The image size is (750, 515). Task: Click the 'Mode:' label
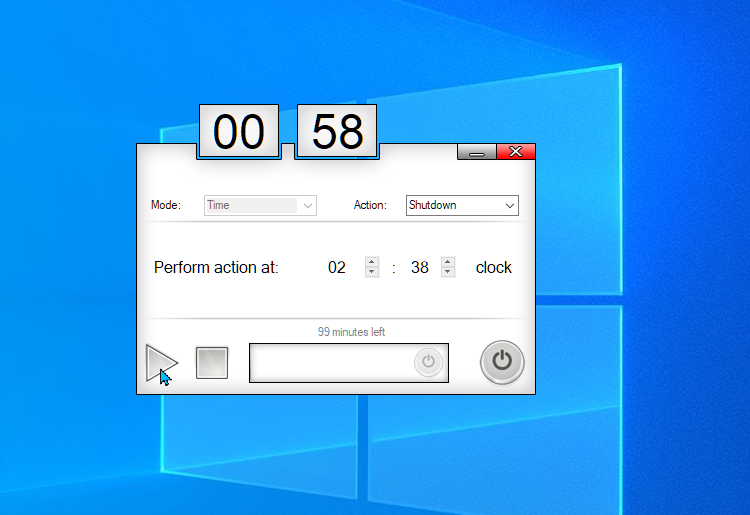click(x=166, y=205)
